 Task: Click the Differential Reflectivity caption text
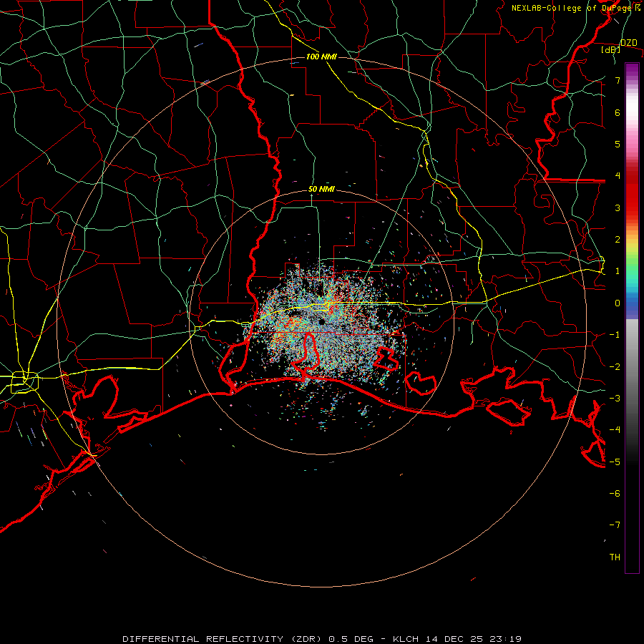click(x=322, y=639)
